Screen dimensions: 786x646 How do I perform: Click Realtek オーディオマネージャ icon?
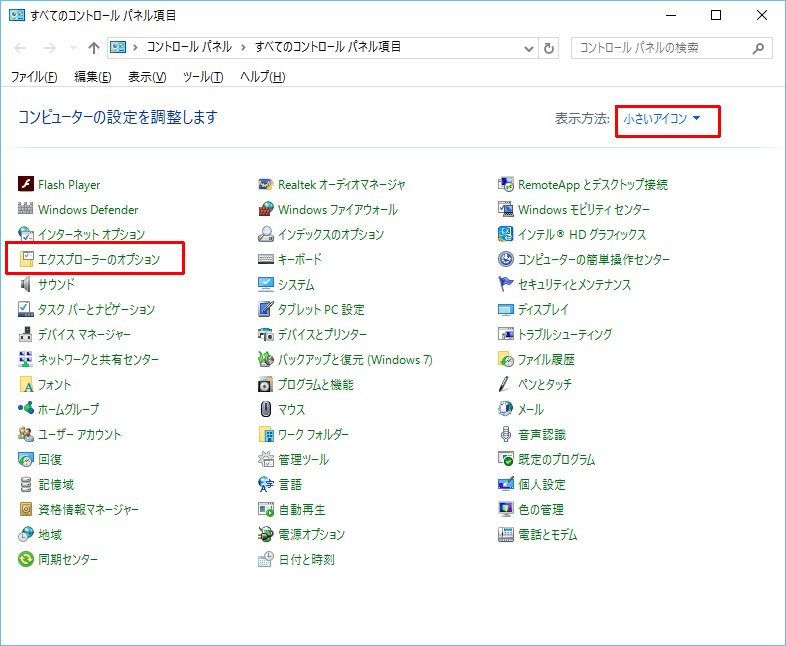pyautogui.click(x=266, y=184)
